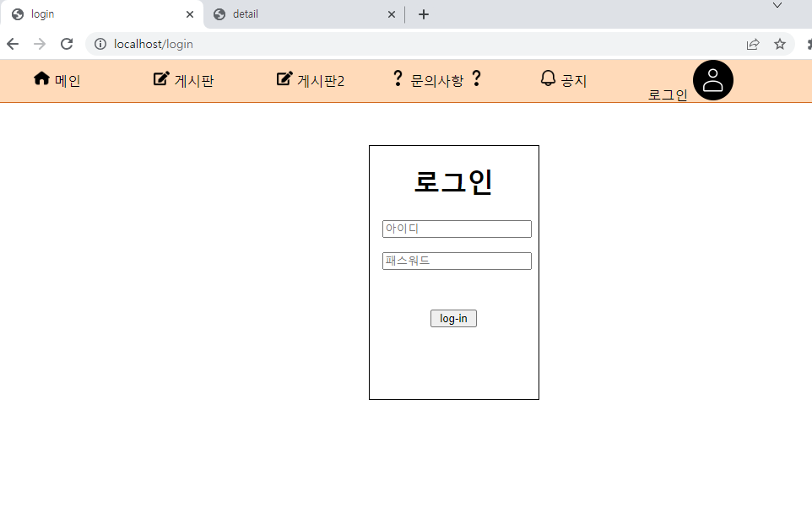The height and width of the screenshot is (512, 812).
Task: Open the round user profile icon
Action: [x=713, y=80]
